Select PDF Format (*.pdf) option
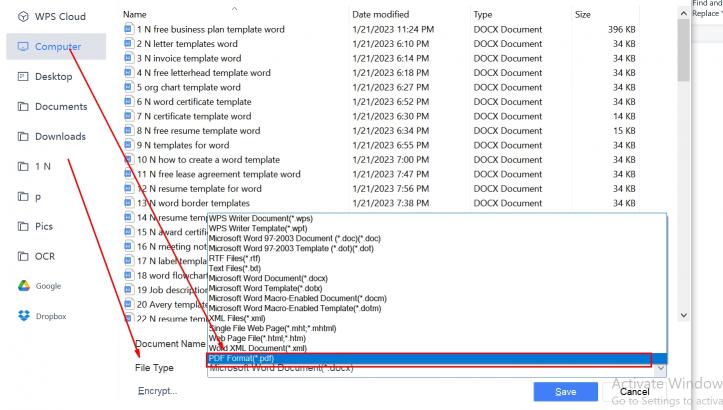 (437, 358)
